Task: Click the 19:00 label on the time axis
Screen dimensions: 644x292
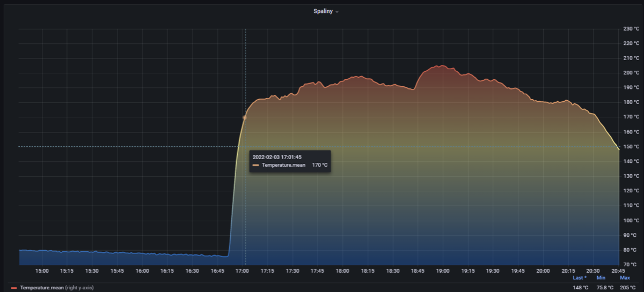Action: pos(443,271)
